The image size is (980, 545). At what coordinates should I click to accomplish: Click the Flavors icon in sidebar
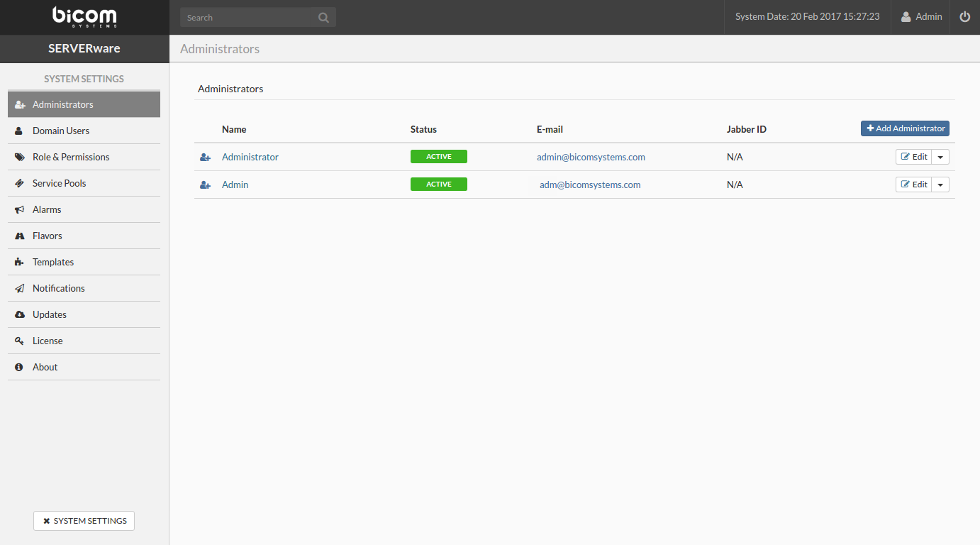click(x=20, y=236)
